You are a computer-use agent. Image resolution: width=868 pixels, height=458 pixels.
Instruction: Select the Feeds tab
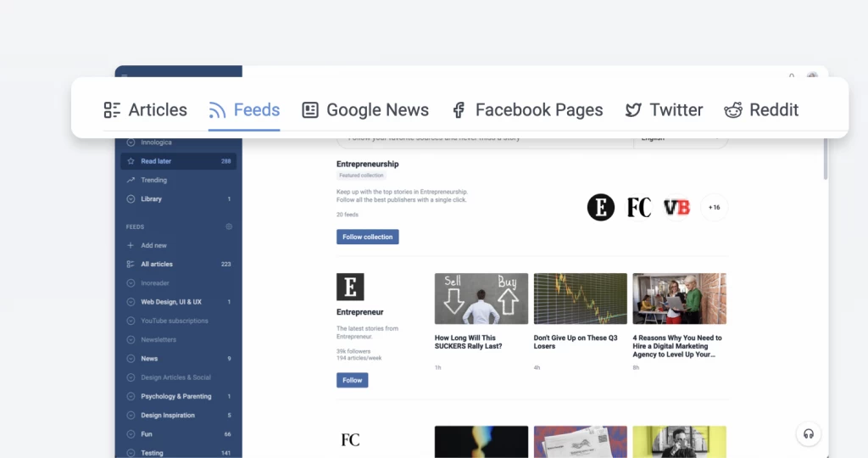(x=244, y=109)
